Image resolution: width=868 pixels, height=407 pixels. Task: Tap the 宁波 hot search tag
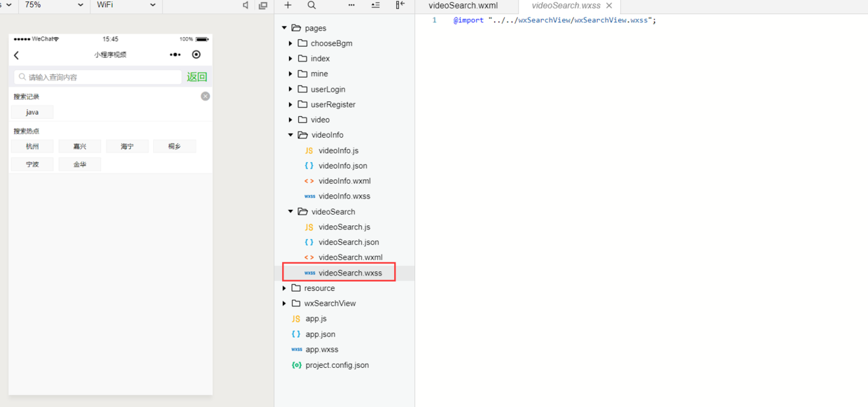[x=32, y=164]
